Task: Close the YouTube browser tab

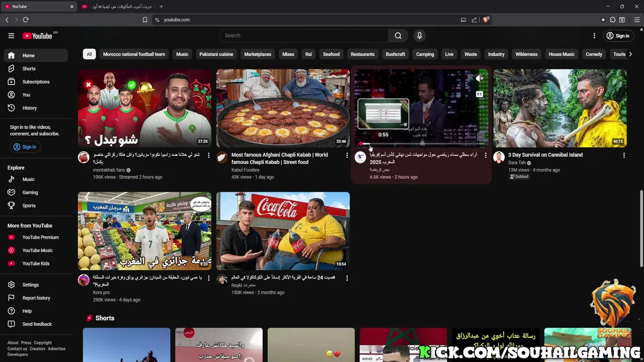Action: (x=72, y=7)
